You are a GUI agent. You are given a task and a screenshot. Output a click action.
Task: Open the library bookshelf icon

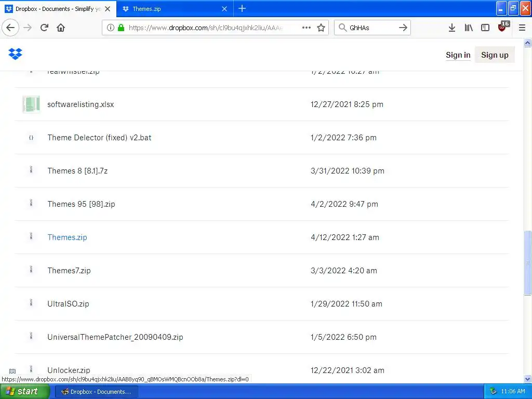(x=469, y=28)
